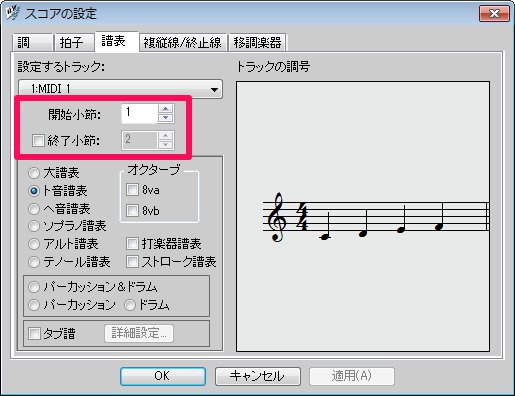Switch to the 拍子 tab

[x=74, y=42]
